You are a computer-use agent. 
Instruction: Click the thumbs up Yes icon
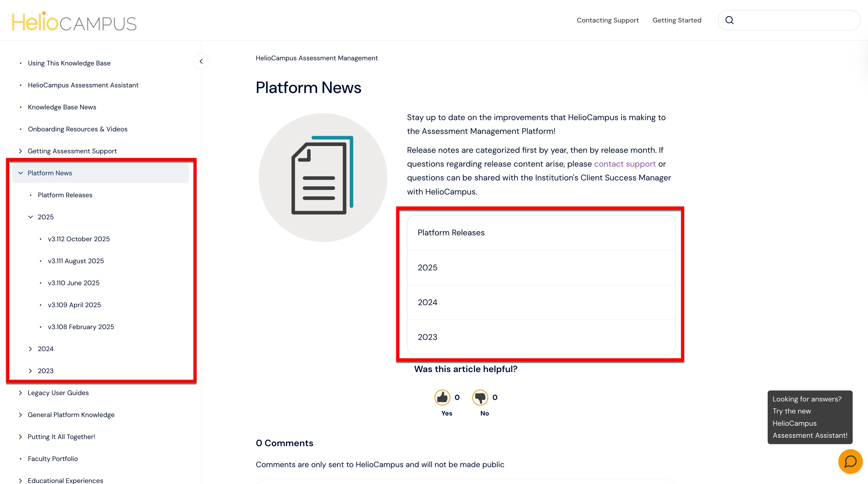click(442, 398)
